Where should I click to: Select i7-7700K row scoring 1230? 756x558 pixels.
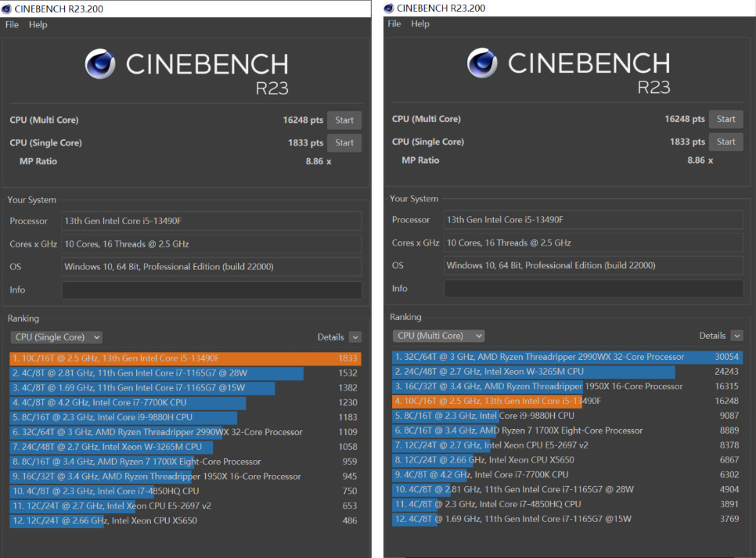coord(185,403)
